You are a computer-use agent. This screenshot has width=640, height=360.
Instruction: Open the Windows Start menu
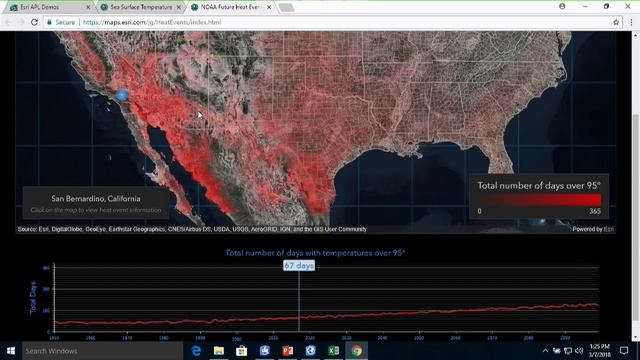11,351
